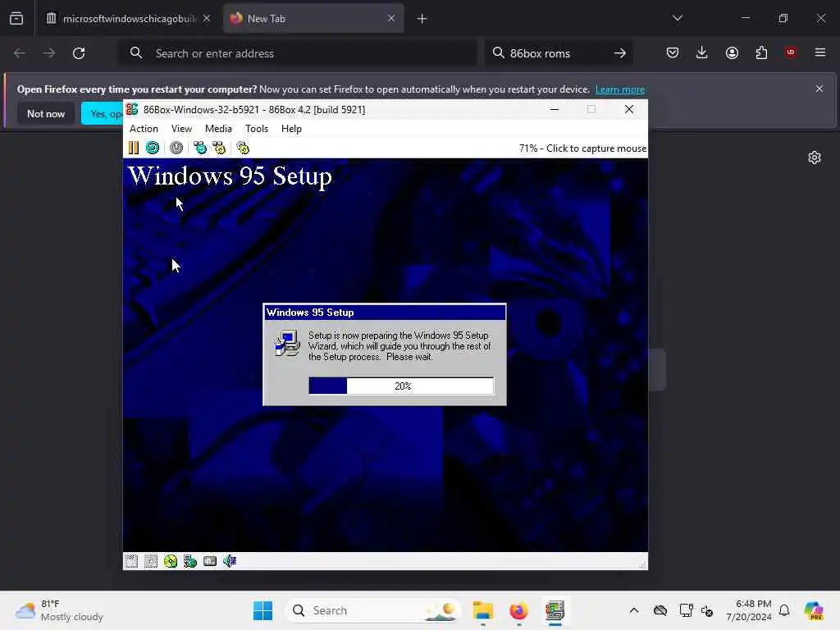Switch to microsoftwindowschicagobuild Firefox tab
This screenshot has height=630, width=840.
129,19
